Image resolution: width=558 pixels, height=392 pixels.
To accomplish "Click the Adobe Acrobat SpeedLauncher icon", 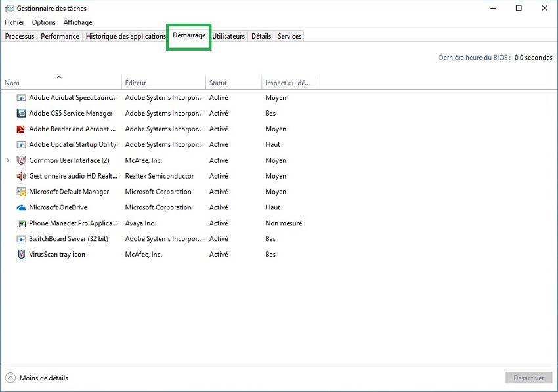I will click(x=21, y=98).
